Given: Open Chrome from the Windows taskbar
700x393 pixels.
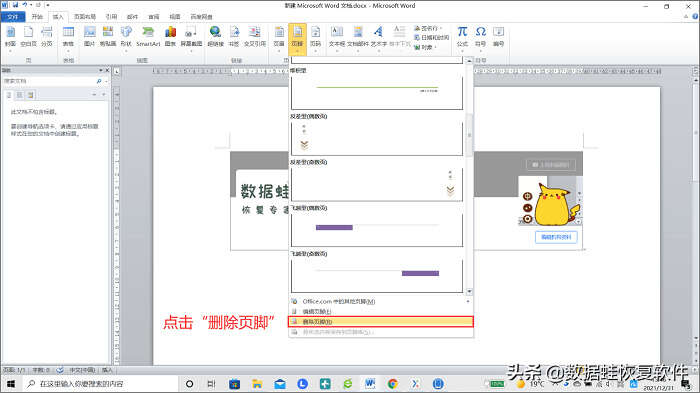Looking at the screenshot, I should click(392, 384).
